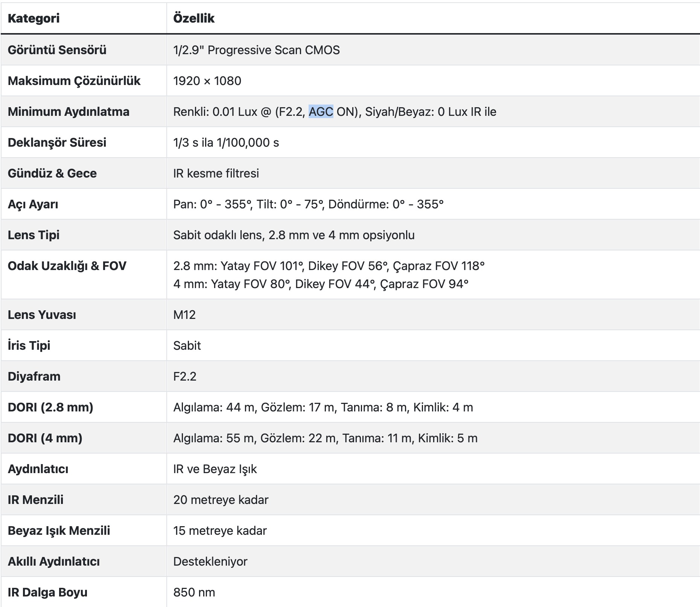Image resolution: width=700 pixels, height=607 pixels.
Task: Click the 850 nm wavelength value
Action: 194,592
